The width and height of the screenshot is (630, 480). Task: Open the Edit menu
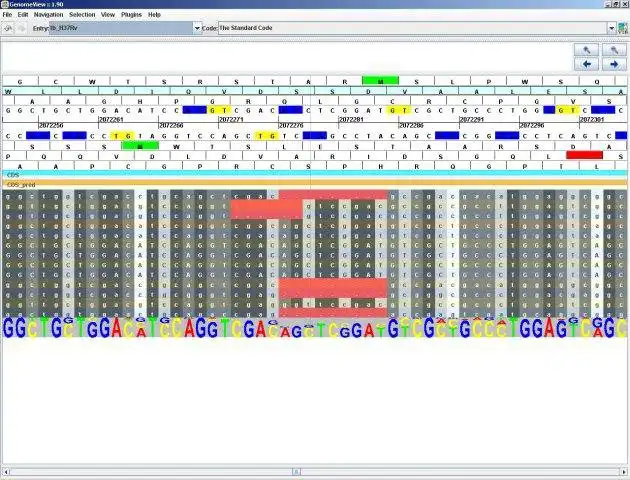23,14
